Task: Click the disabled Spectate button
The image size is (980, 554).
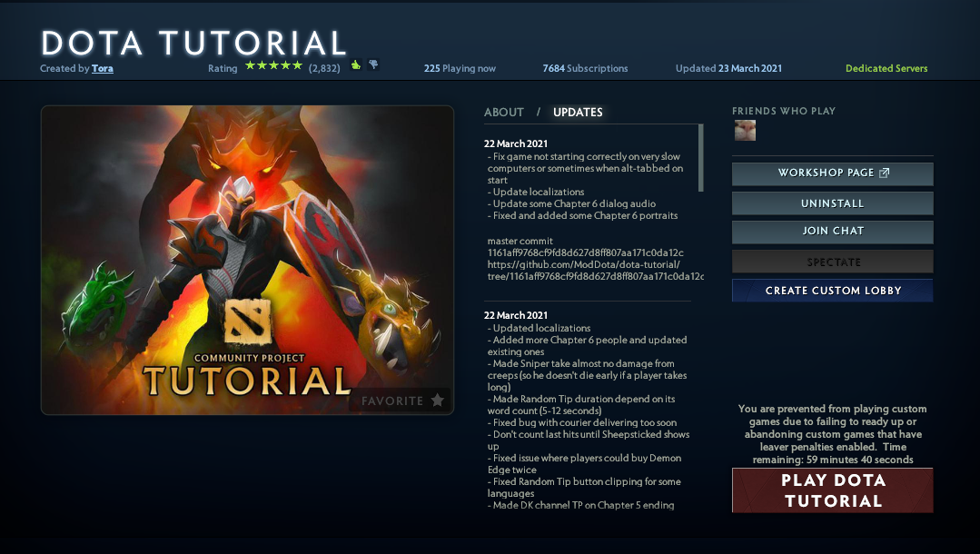Action: (833, 262)
